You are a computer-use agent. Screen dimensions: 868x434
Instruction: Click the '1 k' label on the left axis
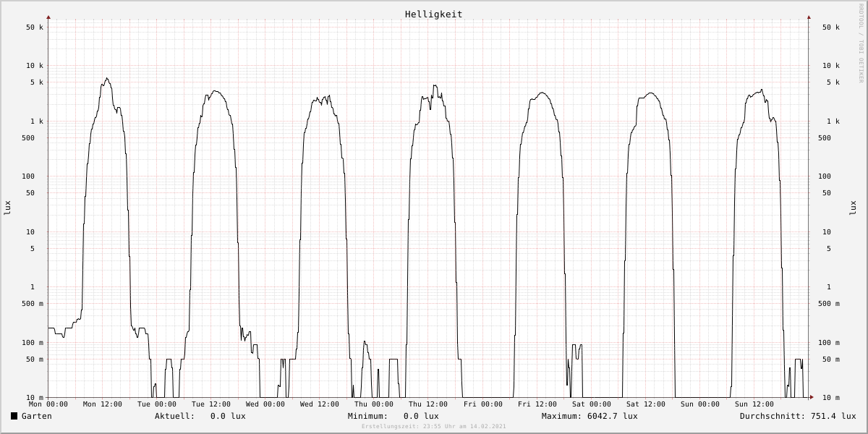click(x=37, y=122)
